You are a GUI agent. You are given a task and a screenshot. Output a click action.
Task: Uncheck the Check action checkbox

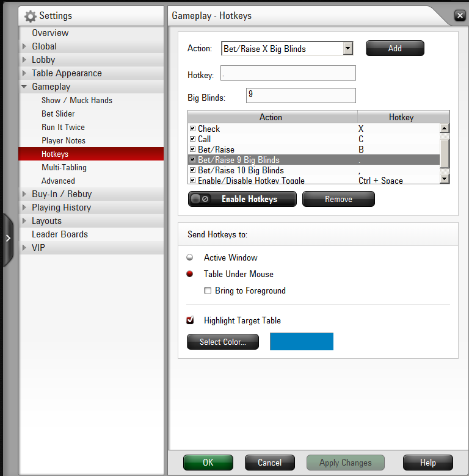click(192, 128)
